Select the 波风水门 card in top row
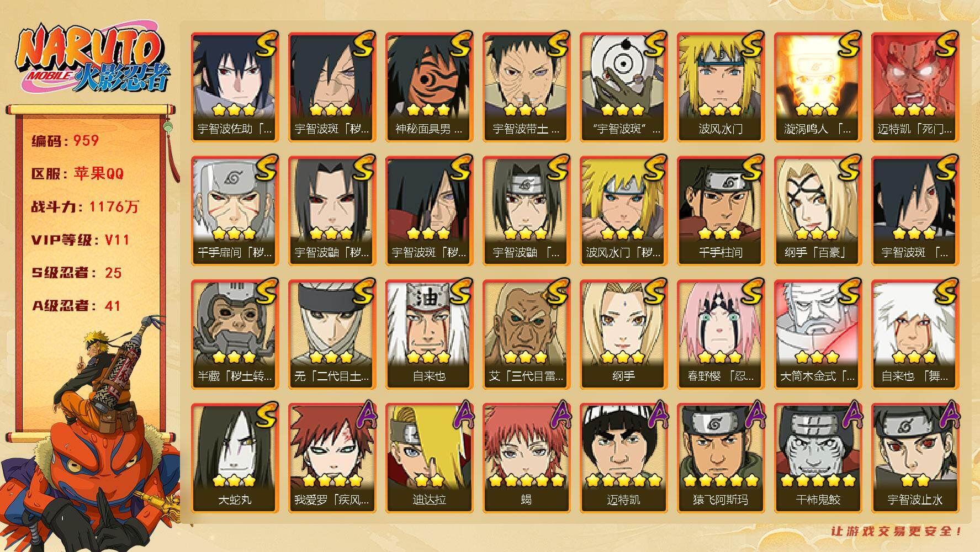 click(x=721, y=87)
